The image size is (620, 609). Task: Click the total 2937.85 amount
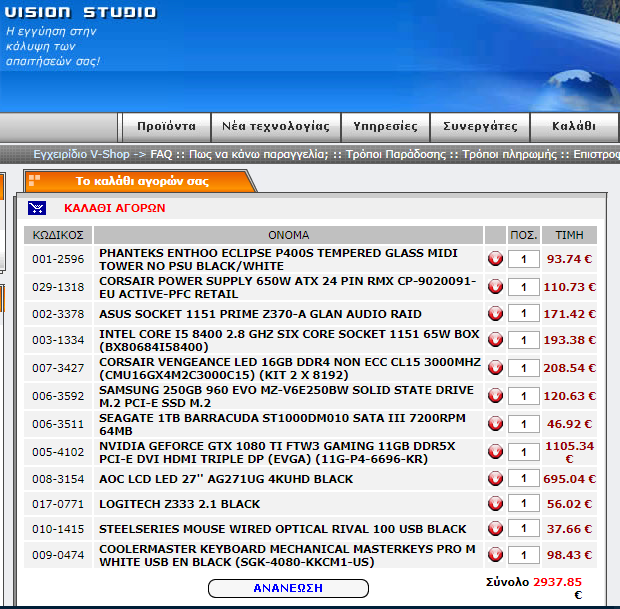click(557, 582)
